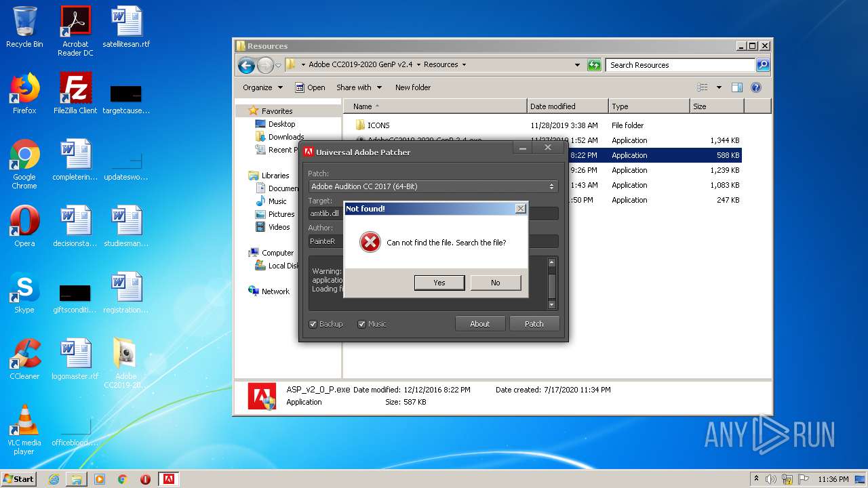Select the studiesman... desktop document
868x488 pixels.
(x=126, y=226)
